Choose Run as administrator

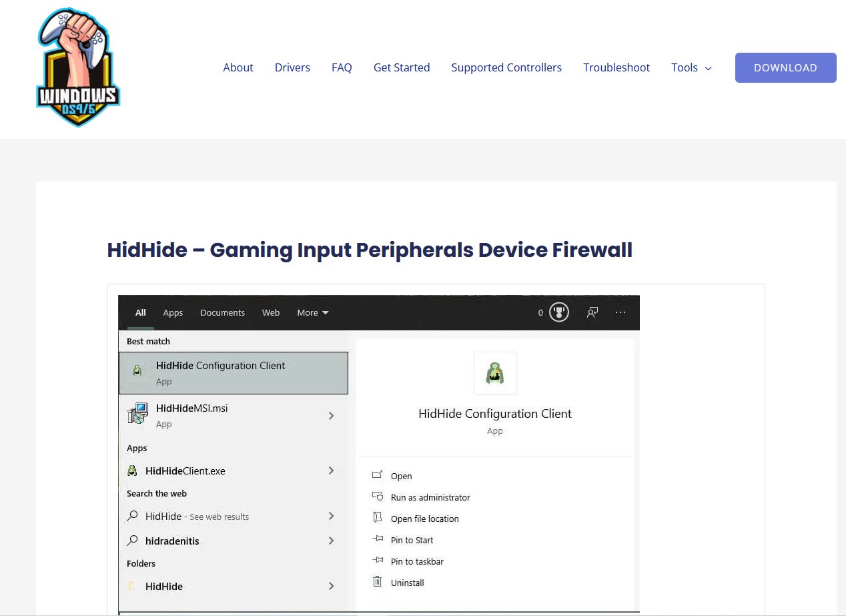click(430, 497)
